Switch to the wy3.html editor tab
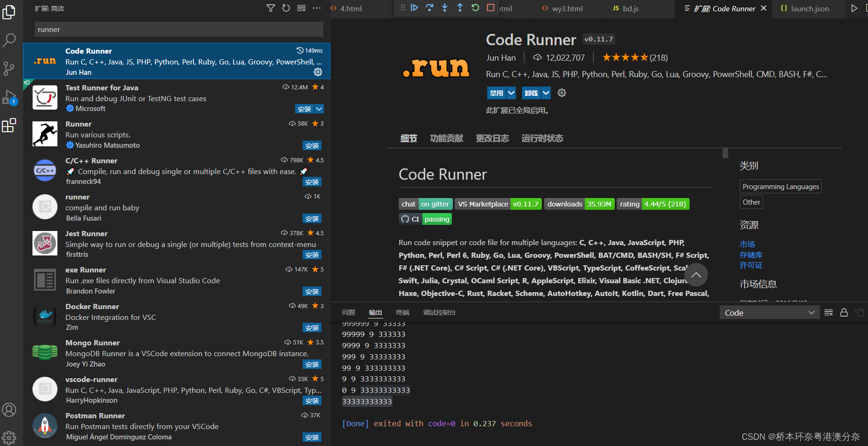This screenshot has width=868, height=446. (567, 8)
